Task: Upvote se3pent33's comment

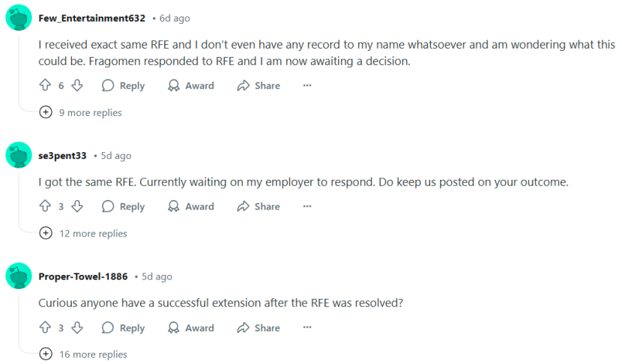Action: coord(45,206)
